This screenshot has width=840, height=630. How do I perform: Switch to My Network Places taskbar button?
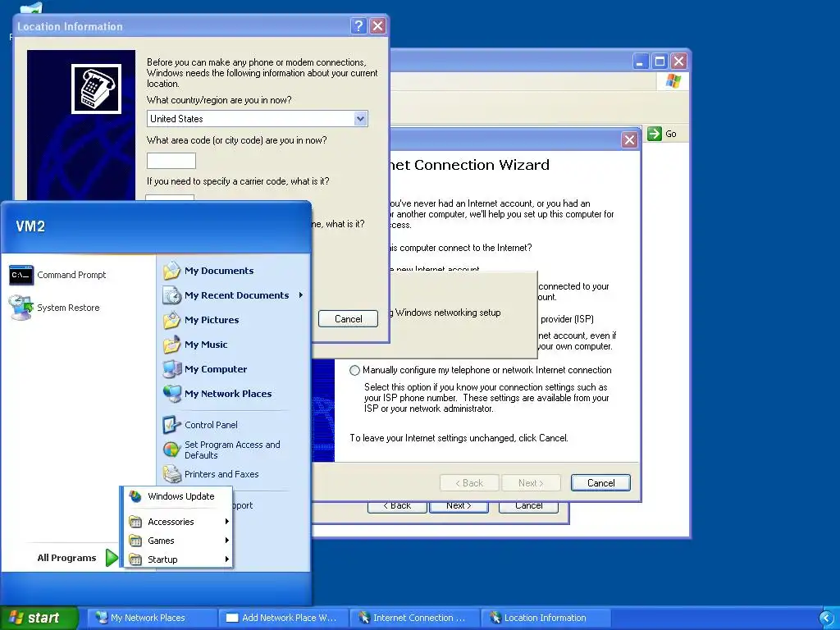[x=152, y=618]
